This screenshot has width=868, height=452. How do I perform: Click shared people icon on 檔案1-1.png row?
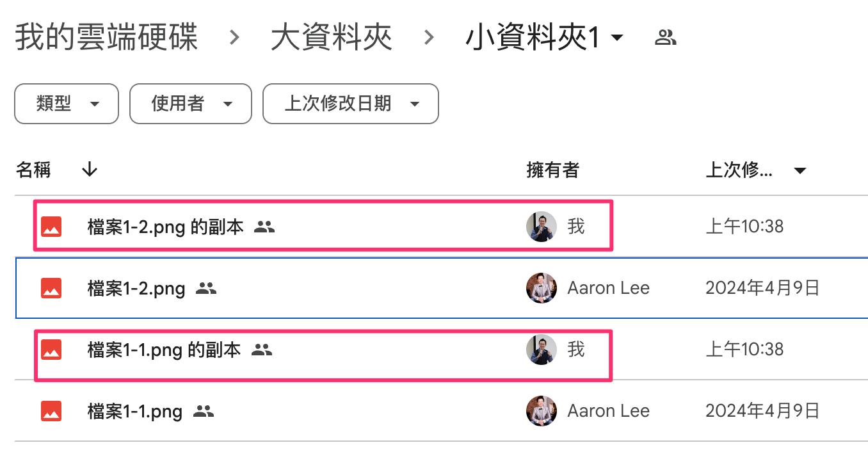(204, 411)
